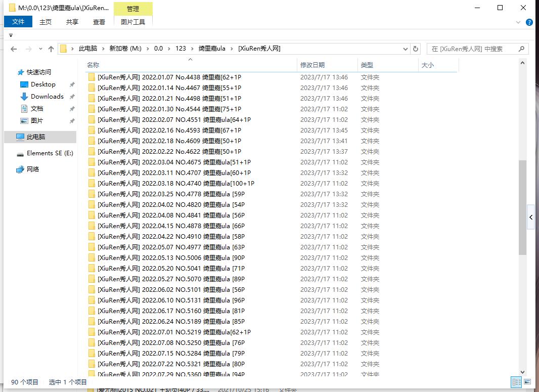Click the vertical scrollbar thumb in file list
The height and width of the screenshot is (392, 539).
(522, 207)
